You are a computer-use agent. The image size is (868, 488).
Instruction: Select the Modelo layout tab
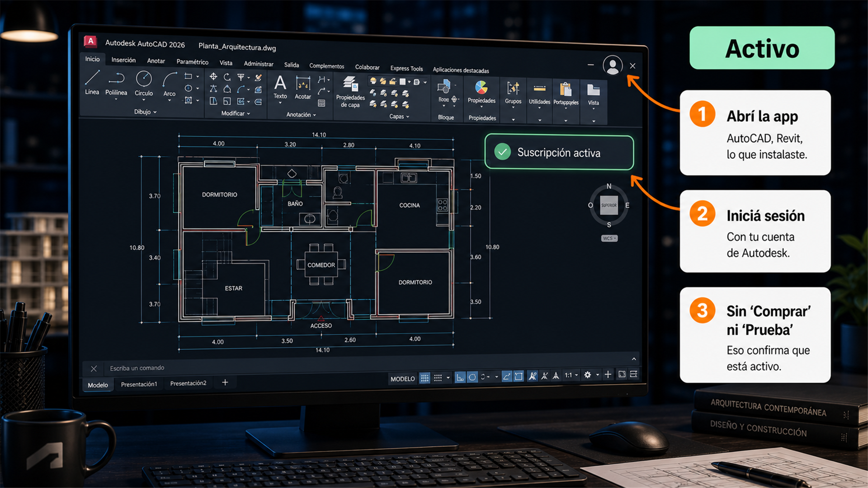pos(98,385)
